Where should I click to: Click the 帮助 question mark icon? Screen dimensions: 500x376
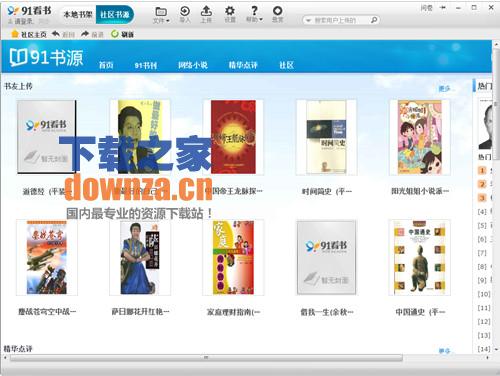[x=254, y=11]
